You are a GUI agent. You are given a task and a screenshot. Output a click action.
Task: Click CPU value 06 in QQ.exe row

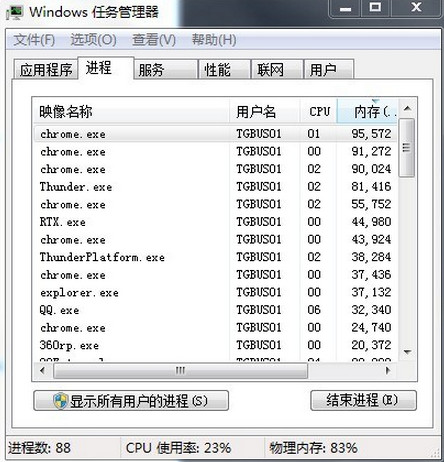pos(314,310)
